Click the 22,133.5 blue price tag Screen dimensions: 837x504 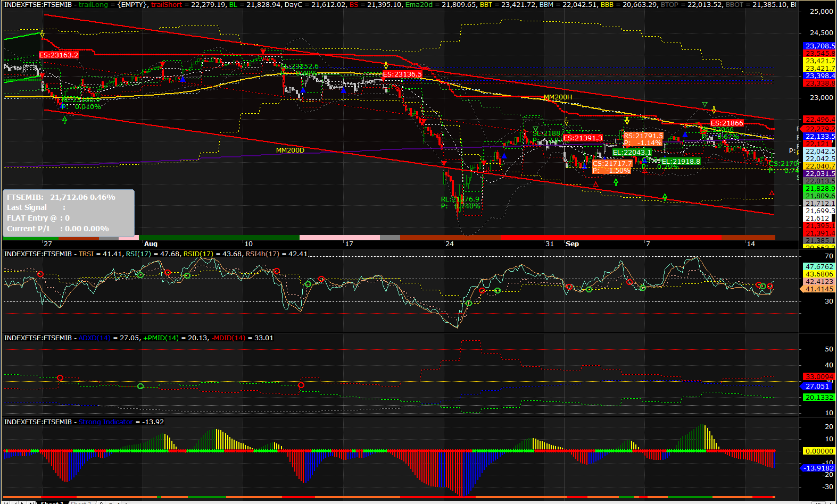(x=820, y=137)
